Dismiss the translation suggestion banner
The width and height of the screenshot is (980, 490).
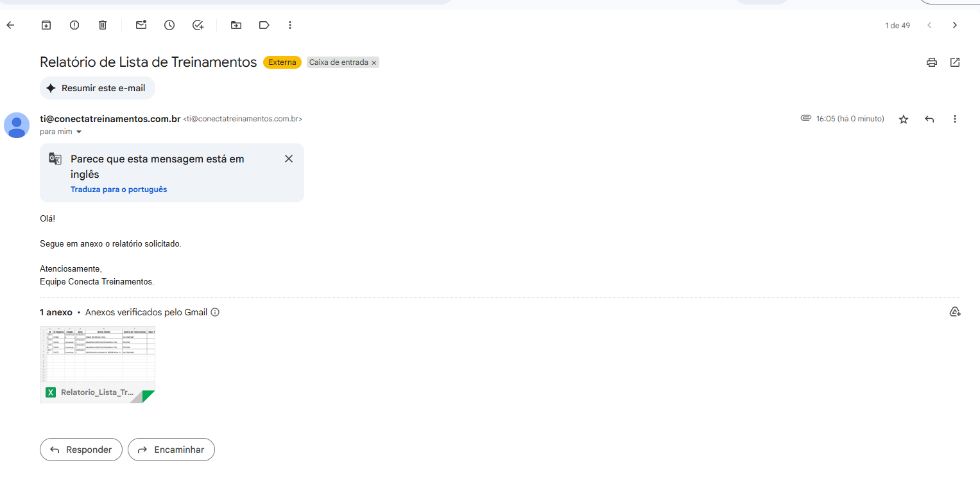pyautogui.click(x=289, y=159)
